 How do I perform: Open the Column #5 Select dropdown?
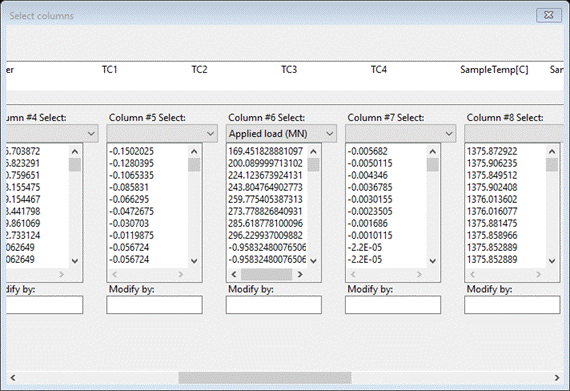pos(162,134)
